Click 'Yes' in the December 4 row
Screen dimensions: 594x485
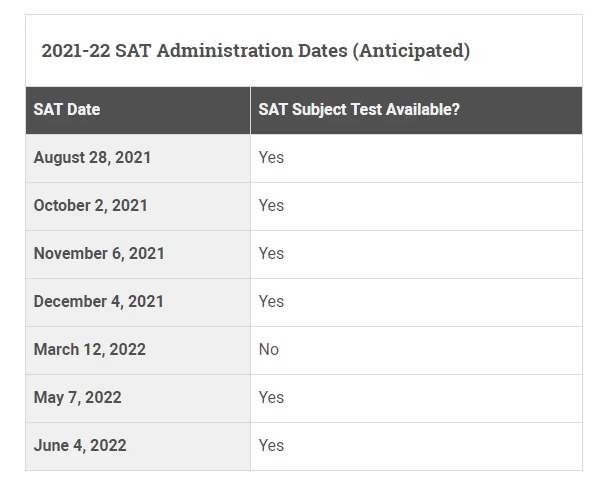[x=271, y=302]
